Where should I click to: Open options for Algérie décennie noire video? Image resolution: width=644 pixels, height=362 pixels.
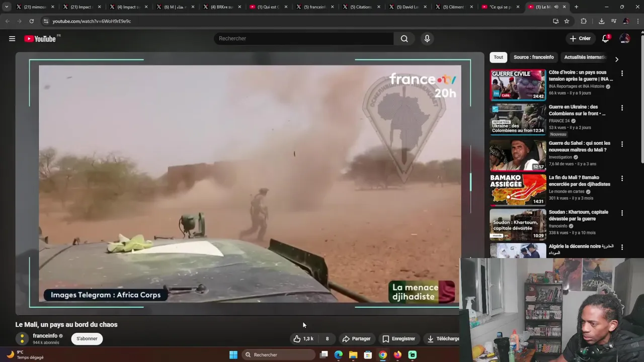[622, 247]
